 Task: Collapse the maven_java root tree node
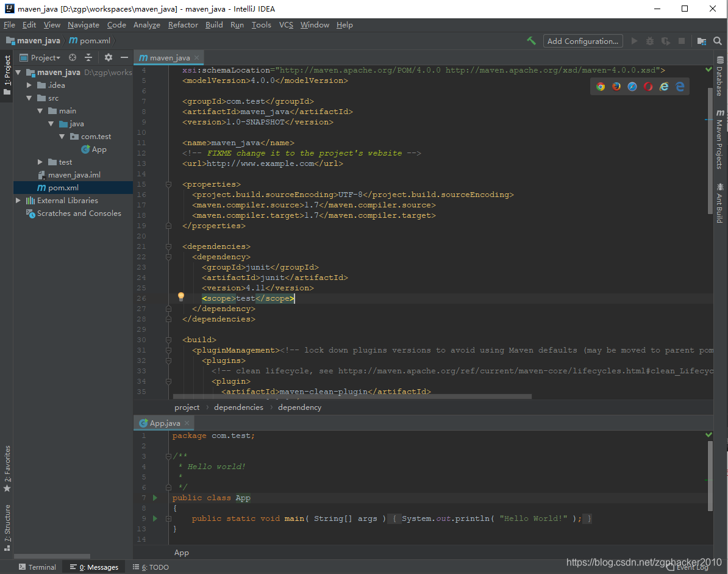pyautogui.click(x=18, y=73)
